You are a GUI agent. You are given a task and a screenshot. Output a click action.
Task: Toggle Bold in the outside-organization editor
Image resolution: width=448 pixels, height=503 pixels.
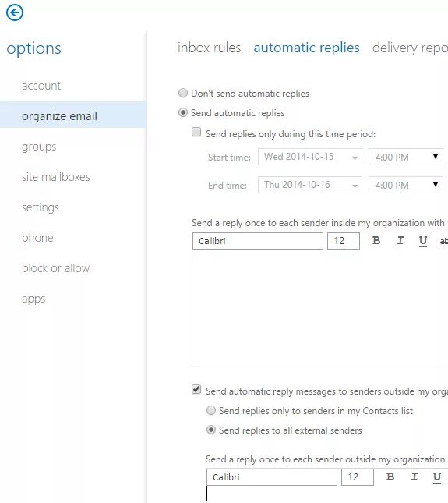pyautogui.click(x=390, y=476)
